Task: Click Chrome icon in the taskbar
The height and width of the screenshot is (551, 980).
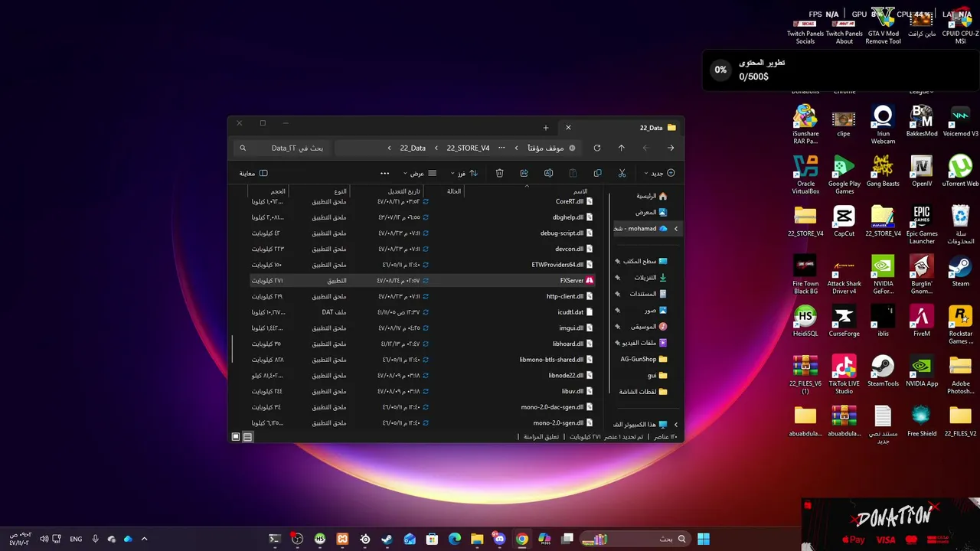Action: (521, 539)
